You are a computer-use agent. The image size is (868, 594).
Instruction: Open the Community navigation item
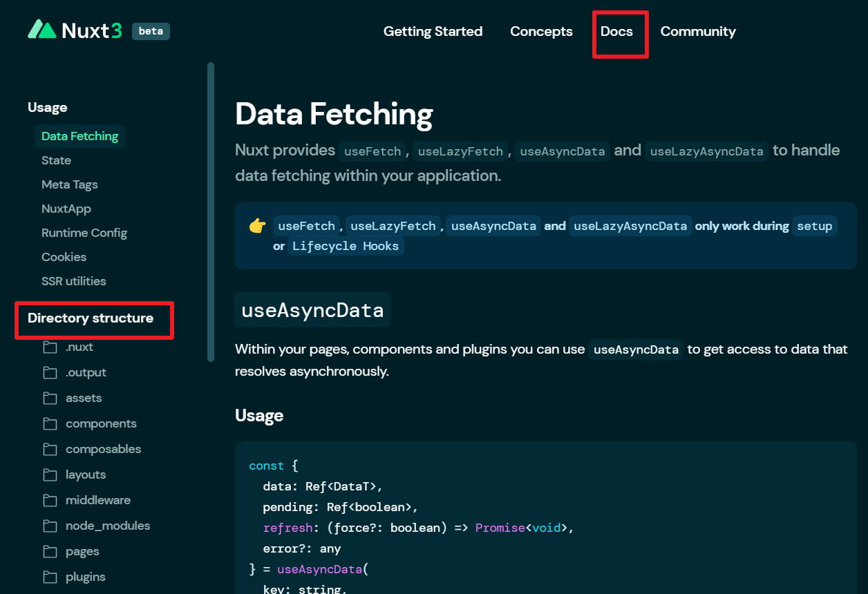[x=698, y=31]
